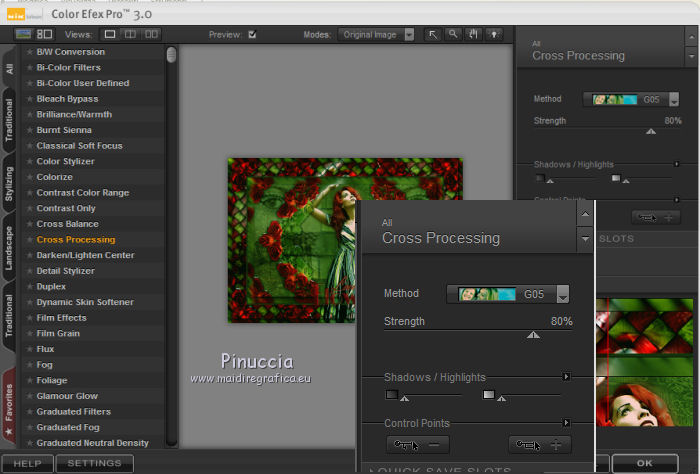Mark B/W Conversion as favorite star
The width and height of the screenshot is (700, 474).
pos(29,52)
